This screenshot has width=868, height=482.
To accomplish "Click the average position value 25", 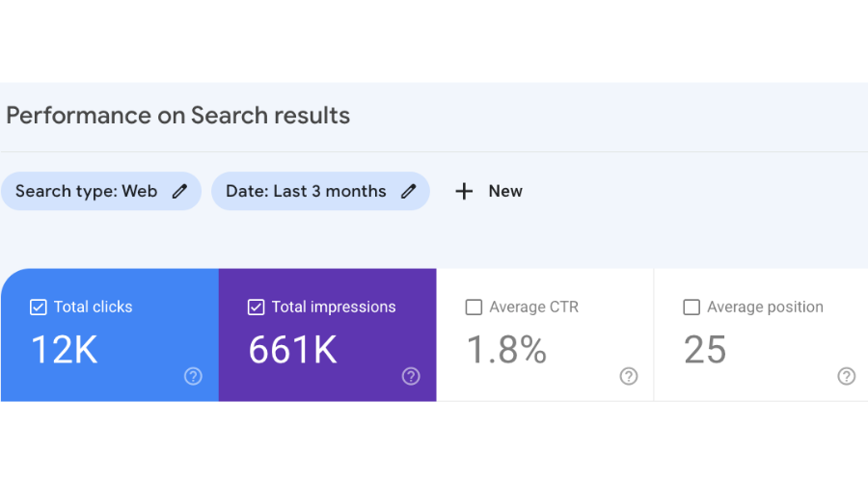I will pyautogui.click(x=705, y=350).
